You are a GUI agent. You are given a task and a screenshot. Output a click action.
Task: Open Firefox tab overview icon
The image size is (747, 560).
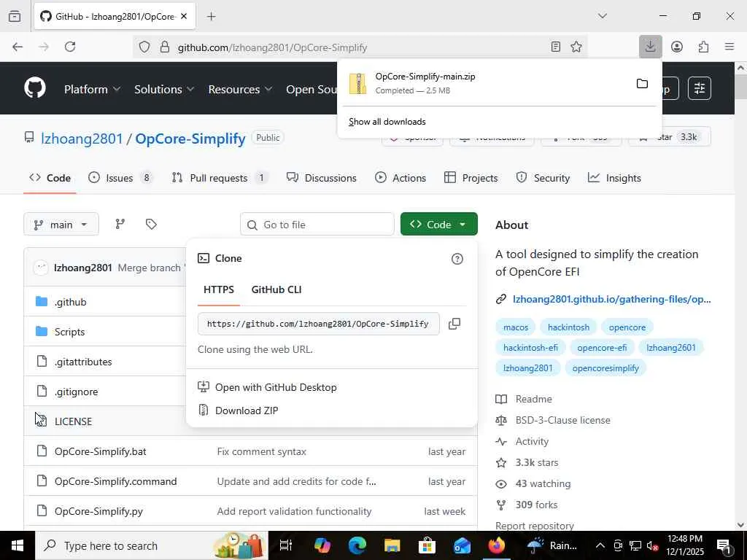tap(15, 17)
